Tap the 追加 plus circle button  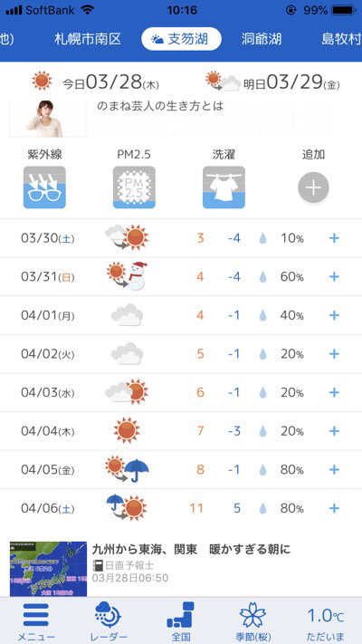pyautogui.click(x=313, y=187)
